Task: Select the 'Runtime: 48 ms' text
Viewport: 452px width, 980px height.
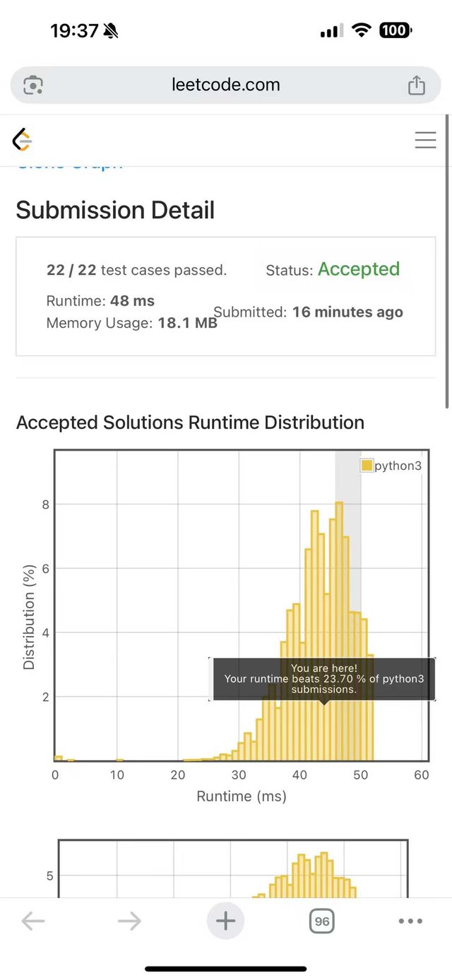Action: pos(100,301)
